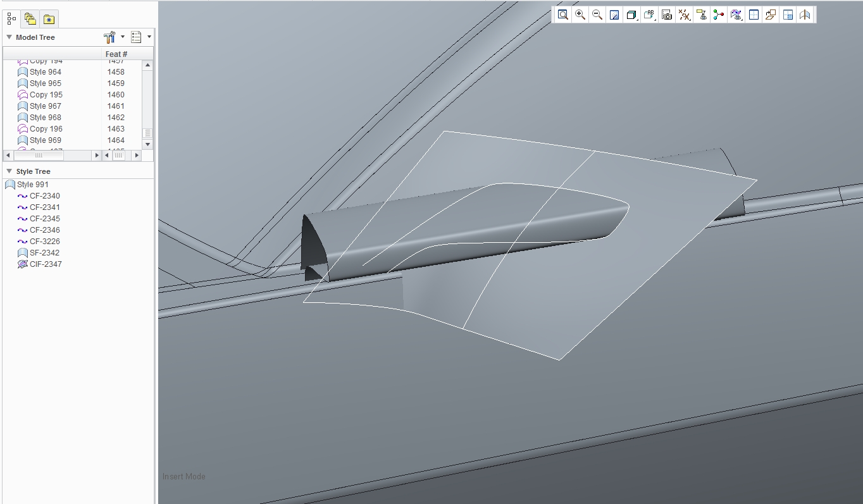Select surface SF-2342 in Style Tree
The image size is (863, 504).
tap(44, 253)
